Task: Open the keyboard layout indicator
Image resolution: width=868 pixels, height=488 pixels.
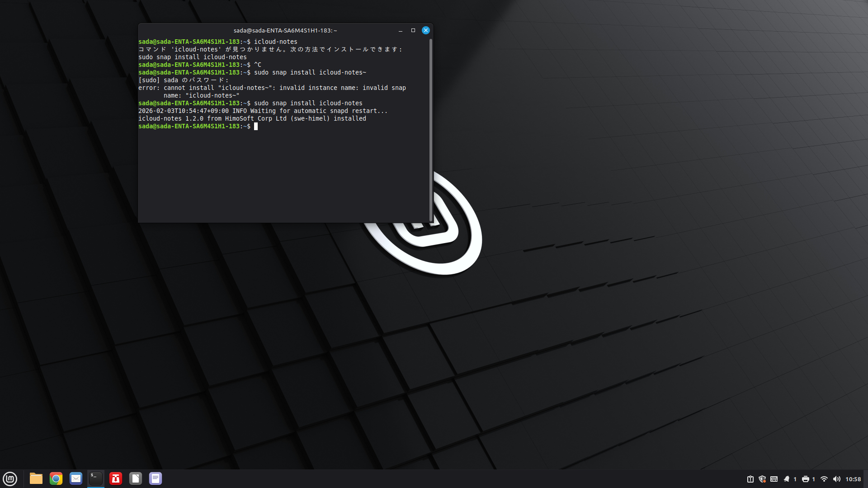Action: [774, 479]
